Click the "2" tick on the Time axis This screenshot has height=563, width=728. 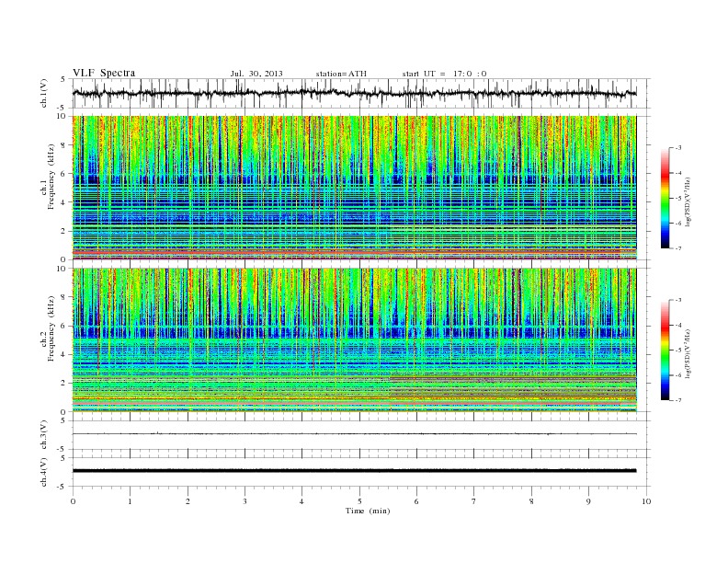(x=188, y=501)
